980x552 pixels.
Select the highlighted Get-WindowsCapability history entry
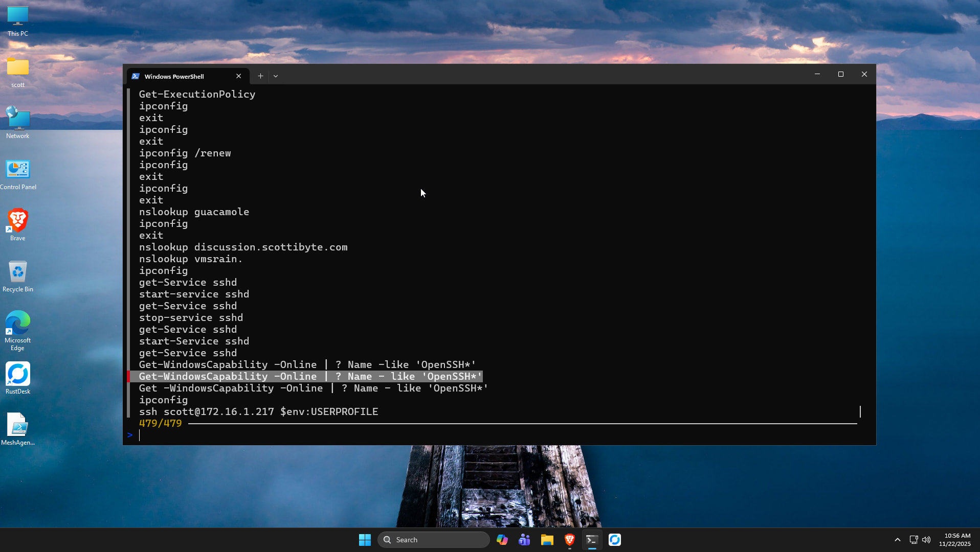pos(310,377)
